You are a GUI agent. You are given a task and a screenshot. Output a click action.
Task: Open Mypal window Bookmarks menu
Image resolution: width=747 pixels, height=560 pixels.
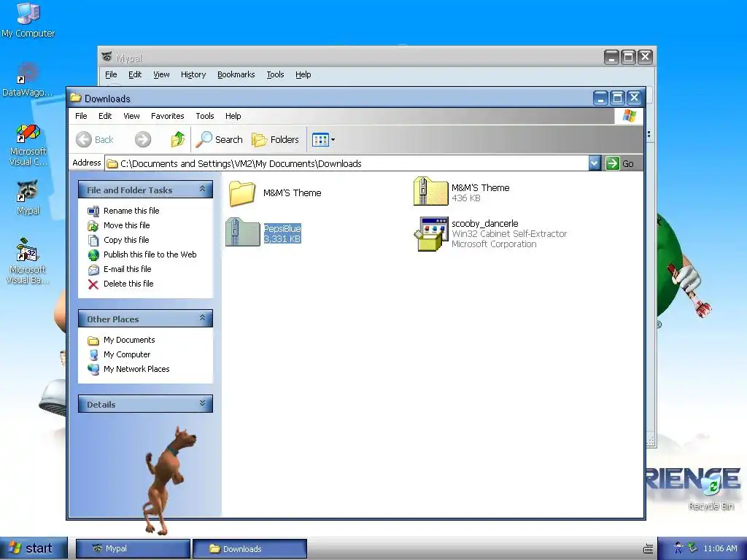[236, 74]
